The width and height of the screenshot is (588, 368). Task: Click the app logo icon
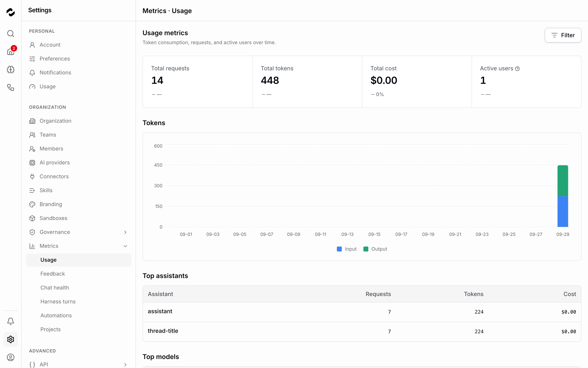10,12
